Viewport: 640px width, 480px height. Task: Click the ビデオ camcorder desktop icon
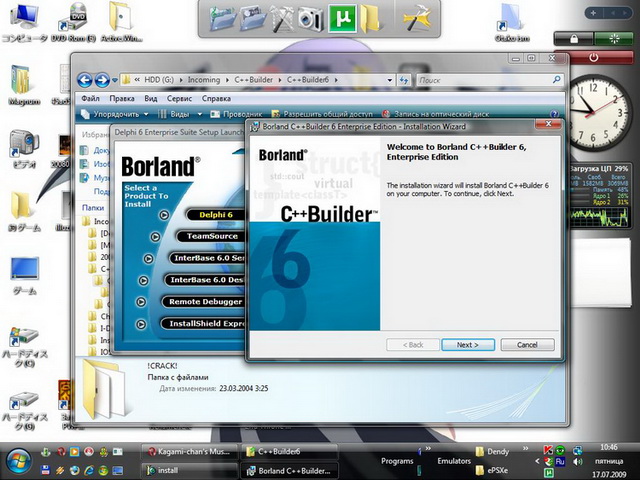click(24, 149)
